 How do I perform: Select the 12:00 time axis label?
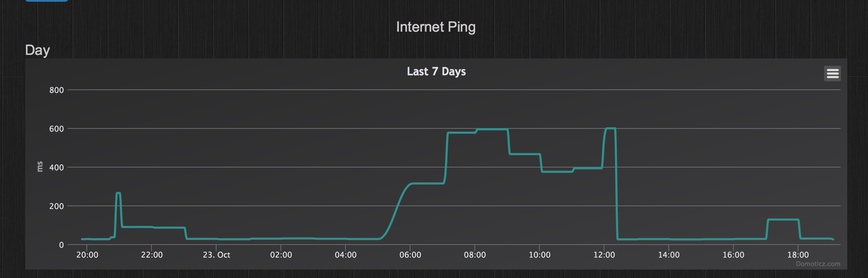tap(604, 255)
